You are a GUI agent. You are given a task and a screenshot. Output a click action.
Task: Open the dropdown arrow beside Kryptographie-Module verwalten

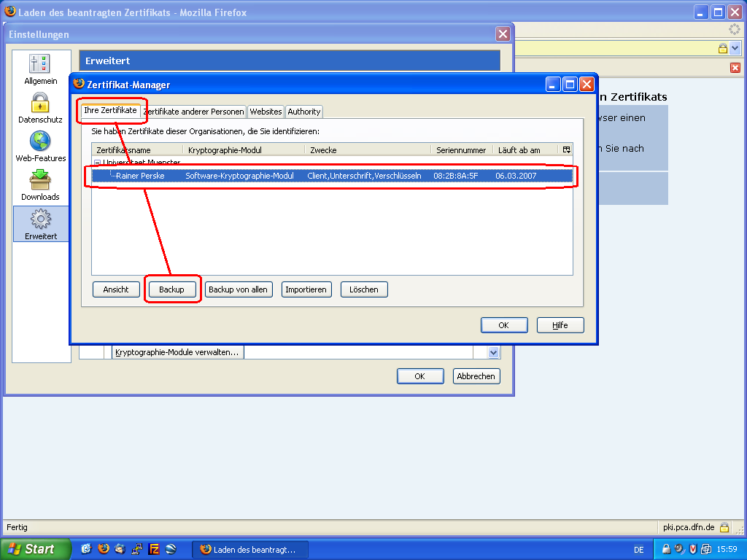pyautogui.click(x=493, y=352)
